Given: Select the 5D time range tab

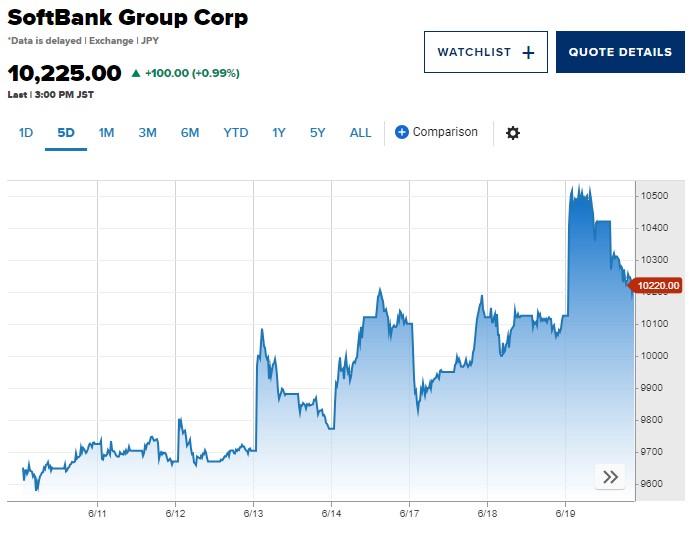Looking at the screenshot, I should pyautogui.click(x=66, y=133).
